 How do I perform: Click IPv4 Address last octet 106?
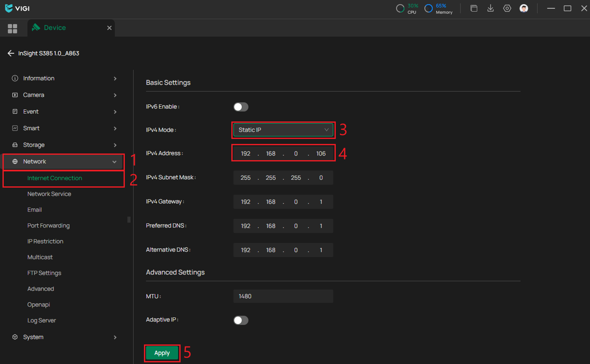tap(321, 153)
